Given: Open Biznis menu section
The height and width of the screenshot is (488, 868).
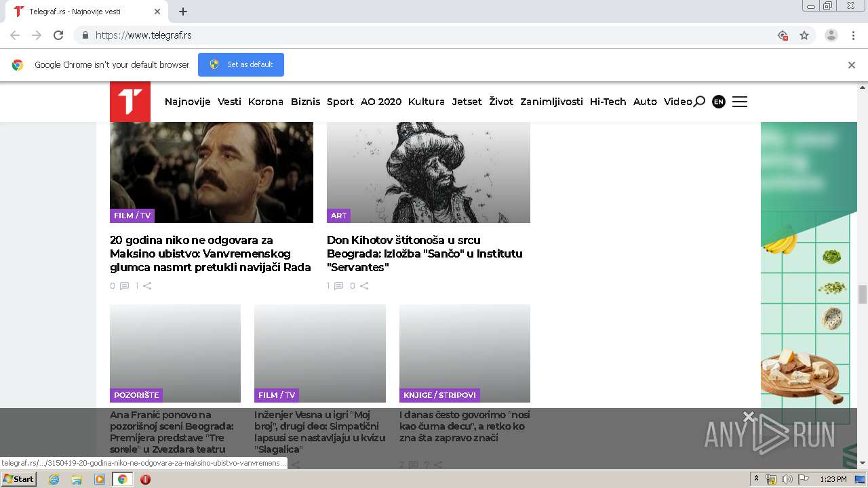Looking at the screenshot, I should (305, 102).
